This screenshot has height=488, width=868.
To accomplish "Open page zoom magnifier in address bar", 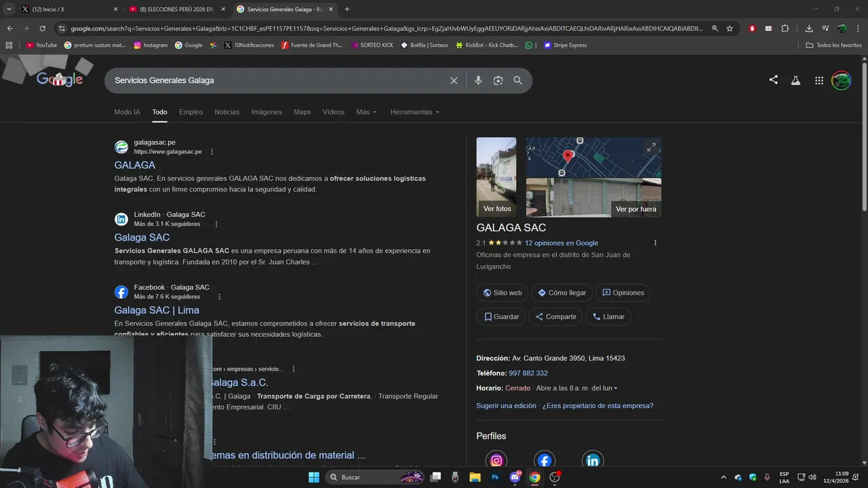I will 715,28.
